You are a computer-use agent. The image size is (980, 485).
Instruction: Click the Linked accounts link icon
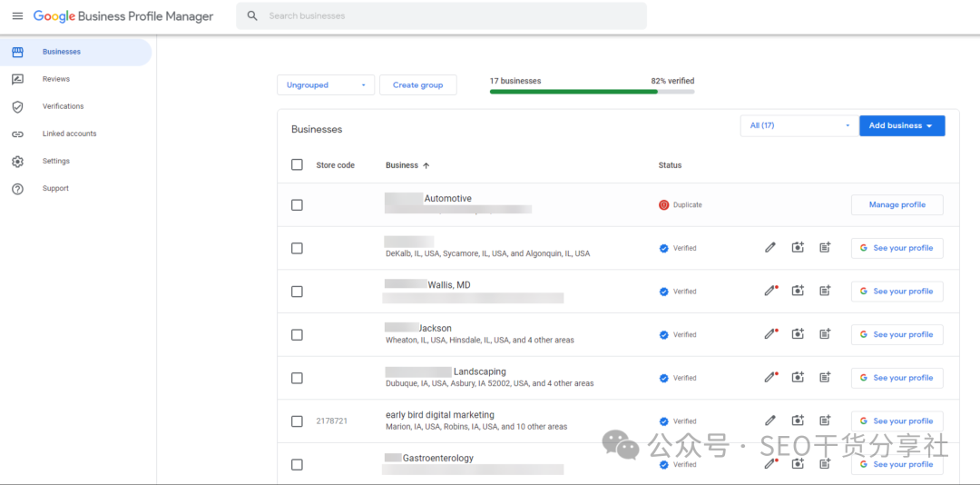pos(17,134)
